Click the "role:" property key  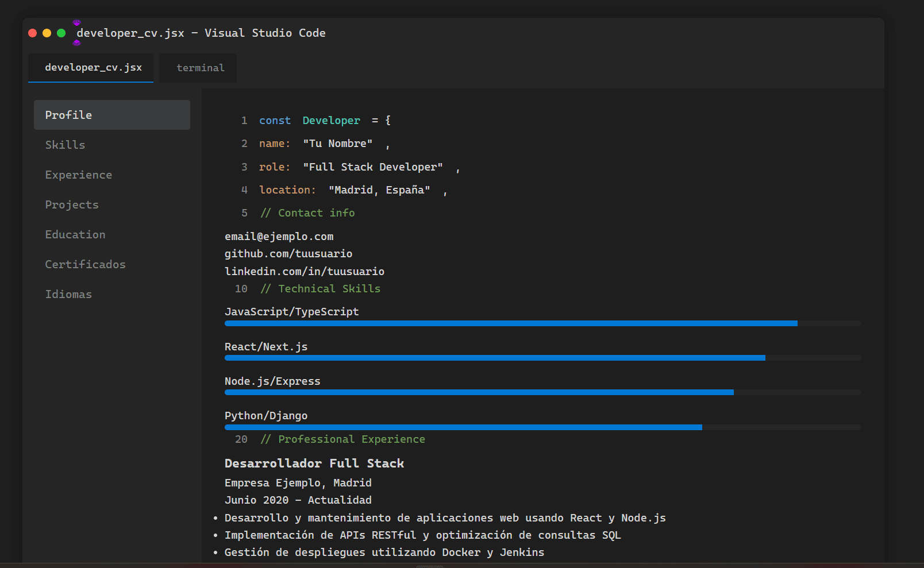tap(275, 167)
